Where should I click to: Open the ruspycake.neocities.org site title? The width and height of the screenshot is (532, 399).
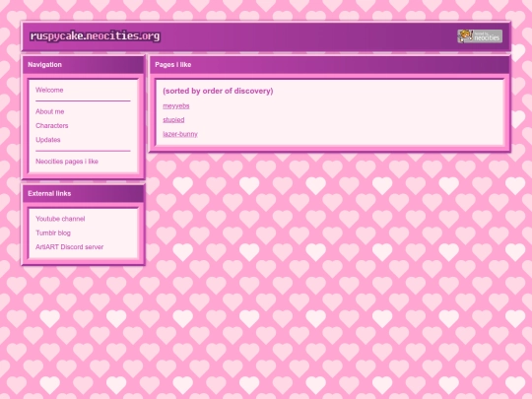pos(95,36)
